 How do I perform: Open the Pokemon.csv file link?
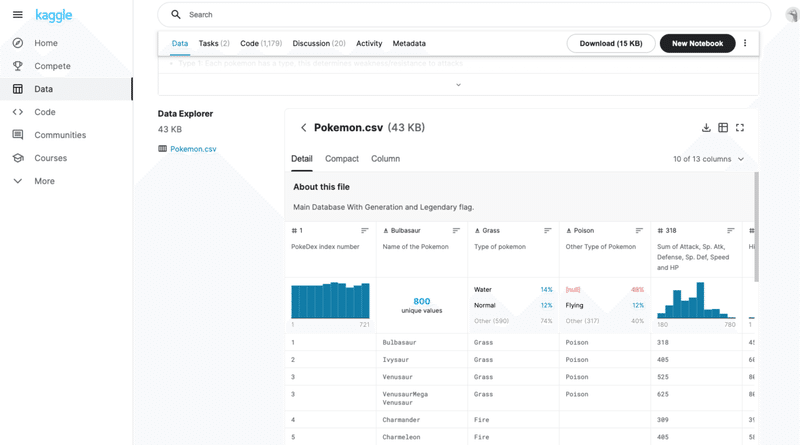click(x=193, y=149)
